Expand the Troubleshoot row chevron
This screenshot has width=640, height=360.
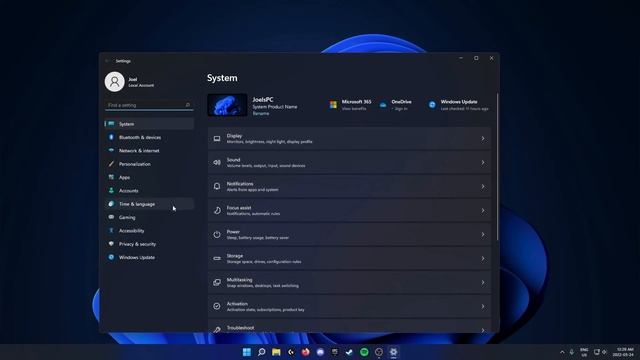pos(483,330)
